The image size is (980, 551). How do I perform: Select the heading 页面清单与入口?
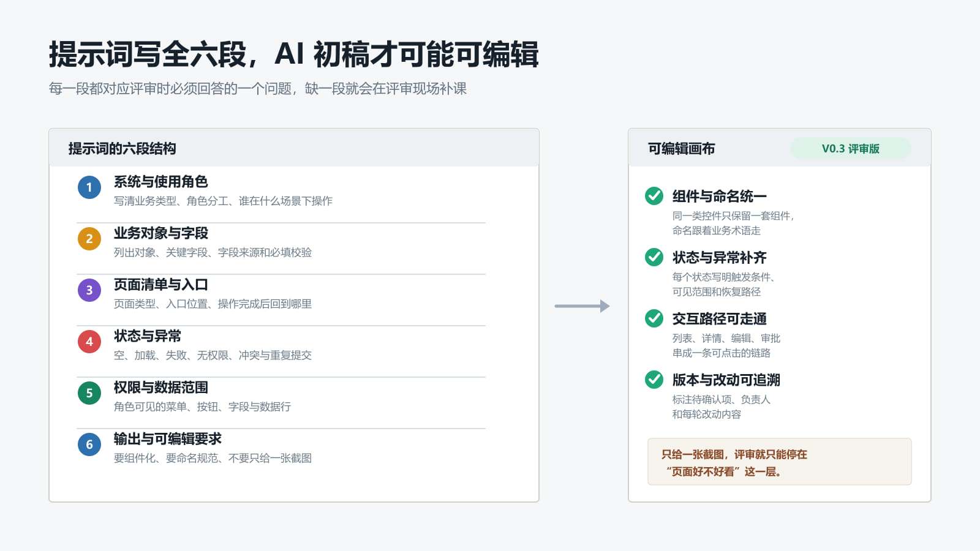pyautogui.click(x=161, y=285)
